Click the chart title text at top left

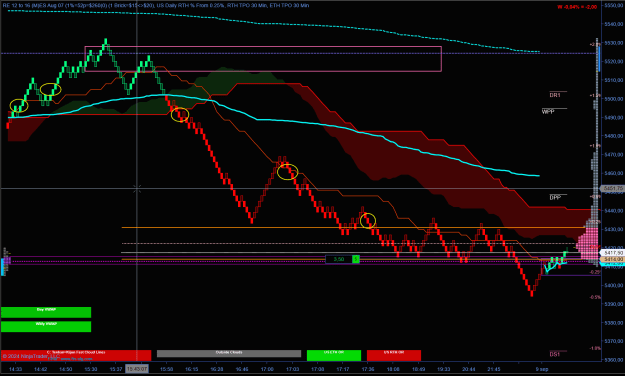pos(155,6)
